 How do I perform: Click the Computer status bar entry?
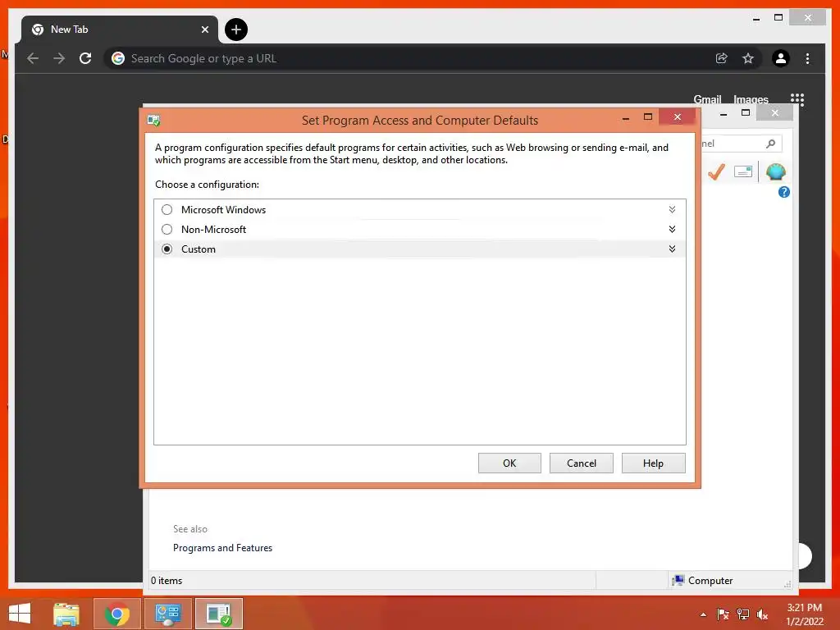702,581
